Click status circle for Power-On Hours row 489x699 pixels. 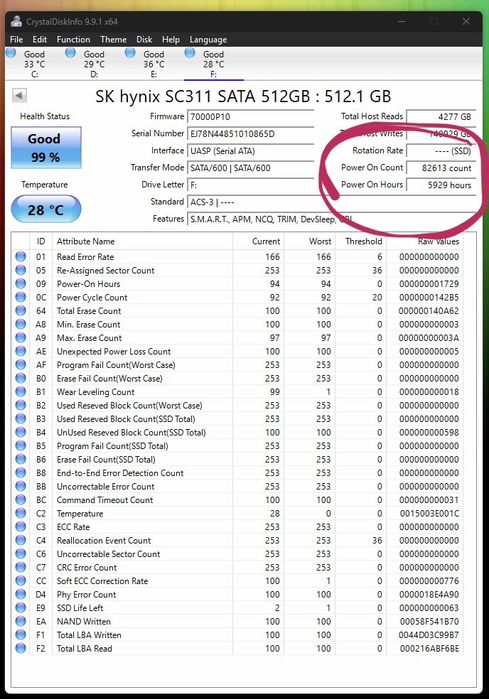coord(21,284)
